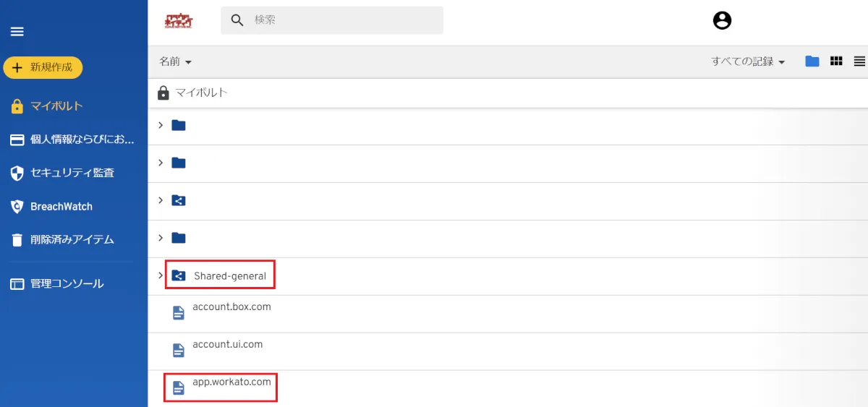Screen dimensions: 868x407
Task: Switch to list view icon
Action: click(859, 61)
